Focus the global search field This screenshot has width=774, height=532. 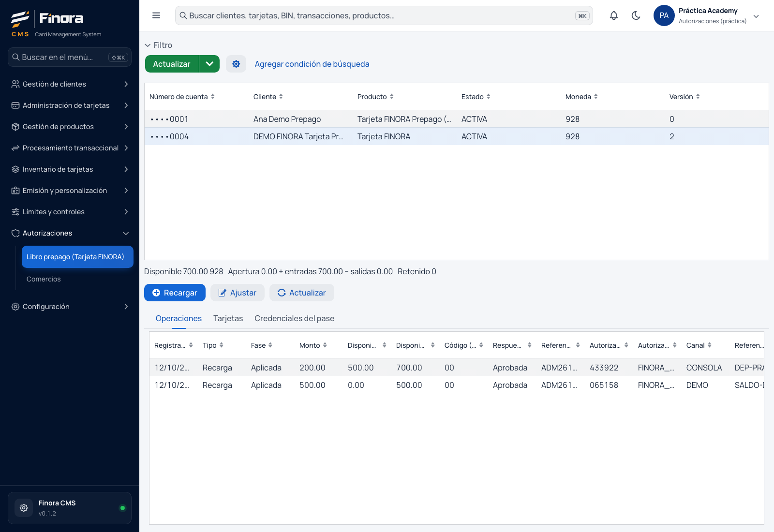point(384,15)
